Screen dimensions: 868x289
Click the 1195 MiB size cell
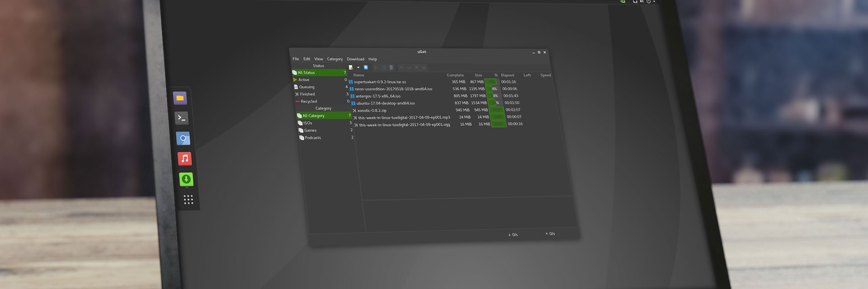pyautogui.click(x=476, y=89)
